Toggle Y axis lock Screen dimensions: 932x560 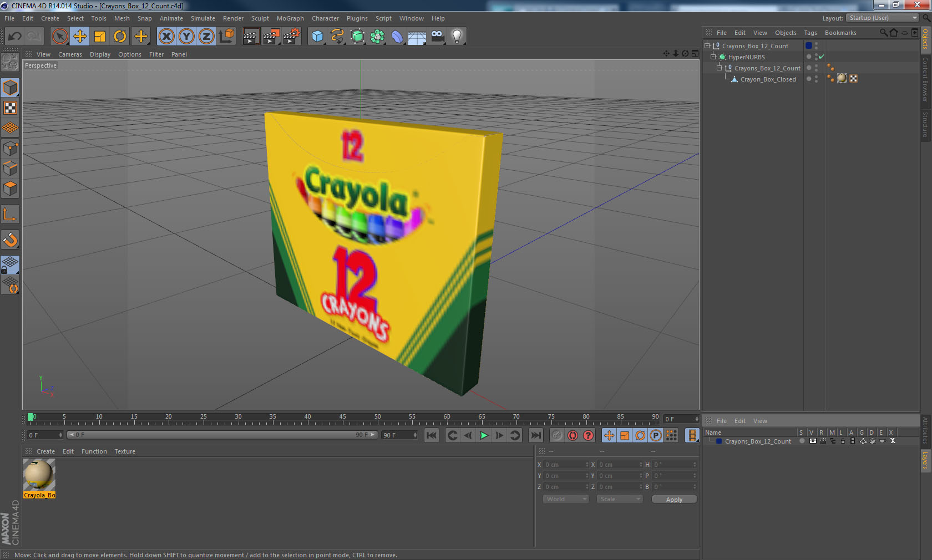[186, 37]
